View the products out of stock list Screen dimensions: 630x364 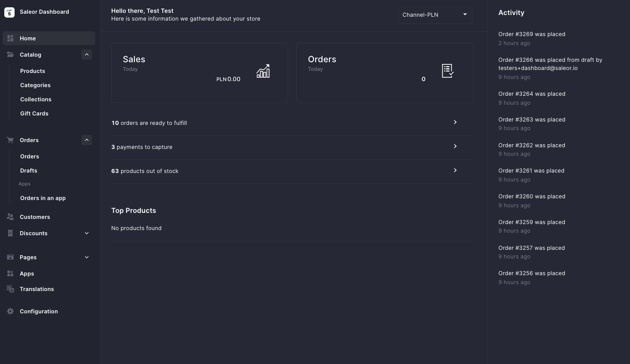pyautogui.click(x=455, y=170)
